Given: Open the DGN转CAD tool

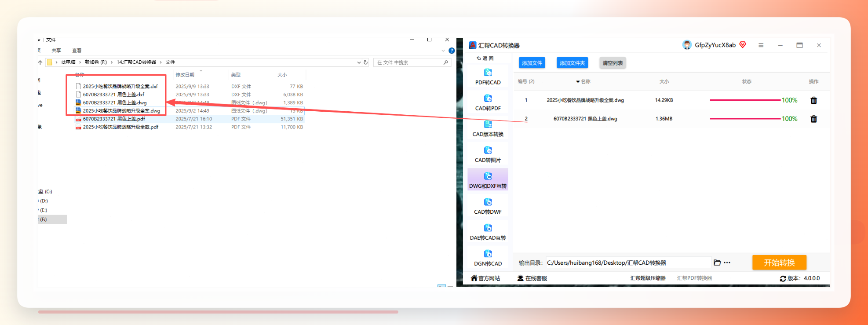Looking at the screenshot, I should click(x=488, y=258).
